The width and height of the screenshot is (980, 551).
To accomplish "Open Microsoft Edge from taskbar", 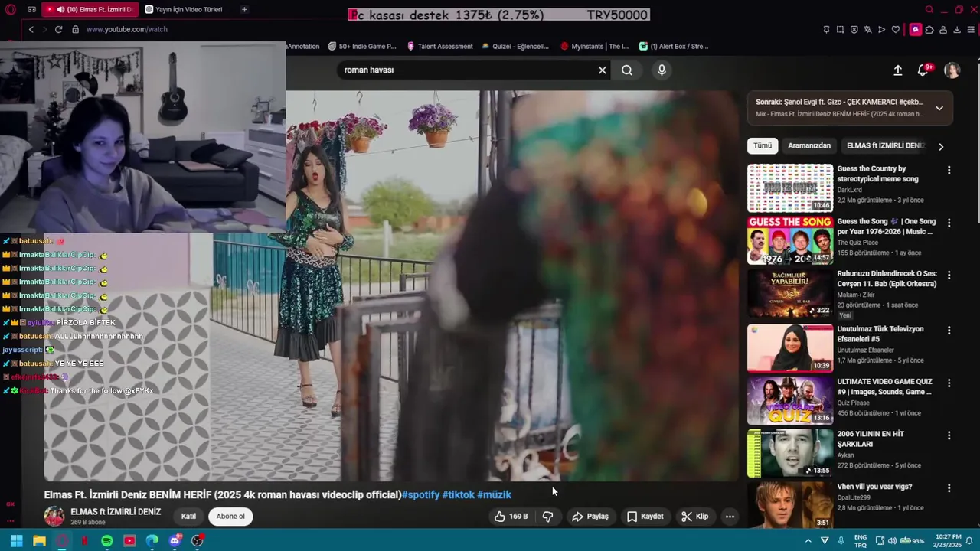I will pyautogui.click(x=152, y=541).
